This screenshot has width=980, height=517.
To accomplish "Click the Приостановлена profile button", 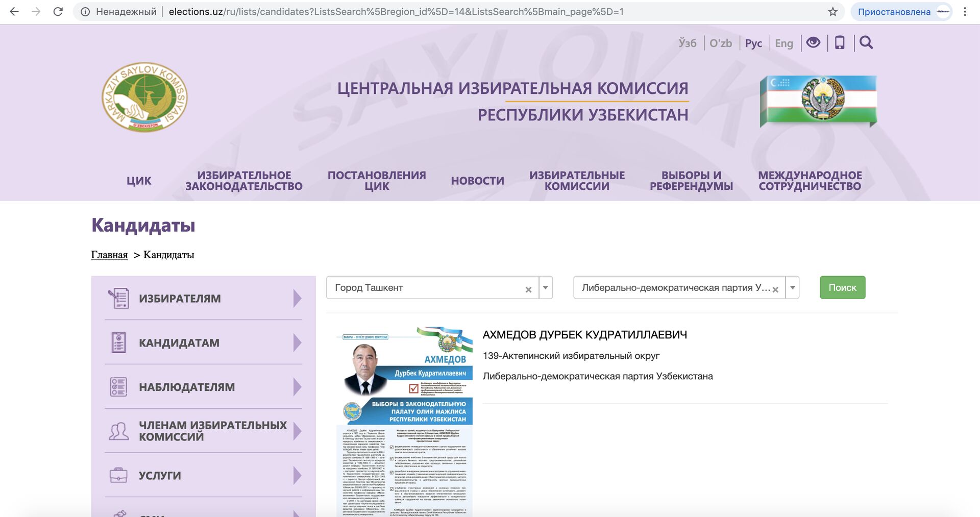I will tap(901, 12).
